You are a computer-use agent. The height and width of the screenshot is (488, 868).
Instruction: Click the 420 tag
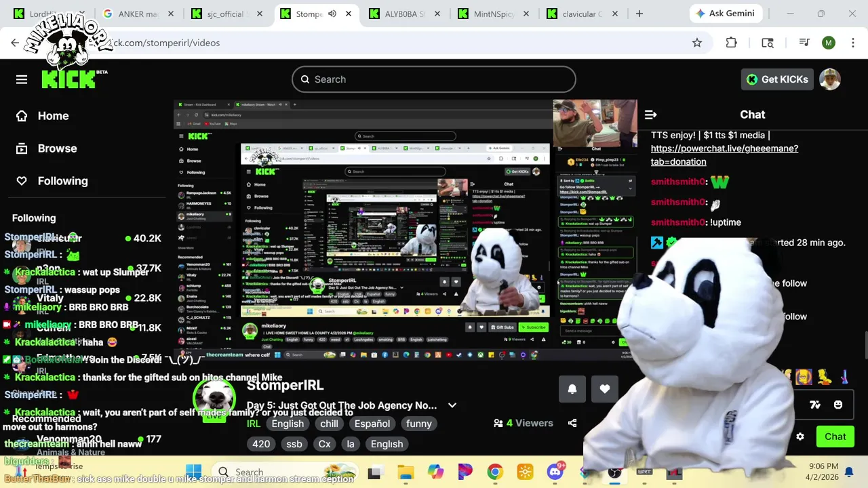tap(261, 444)
